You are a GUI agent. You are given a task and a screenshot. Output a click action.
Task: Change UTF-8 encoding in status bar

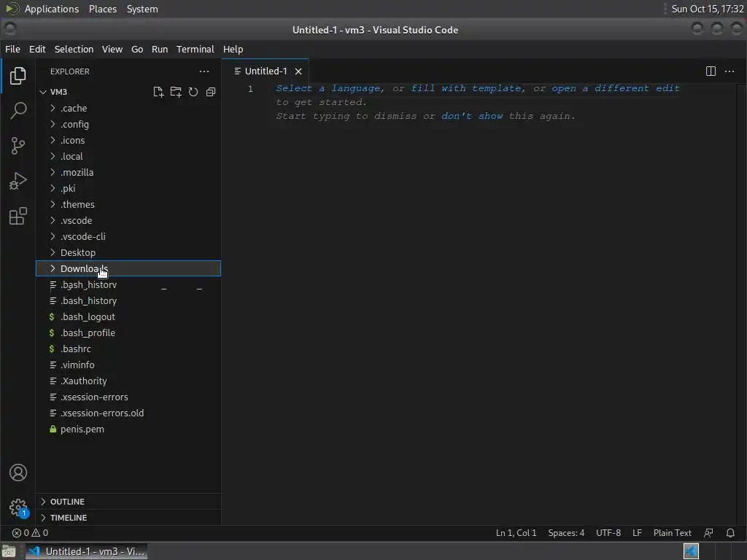pyautogui.click(x=608, y=533)
